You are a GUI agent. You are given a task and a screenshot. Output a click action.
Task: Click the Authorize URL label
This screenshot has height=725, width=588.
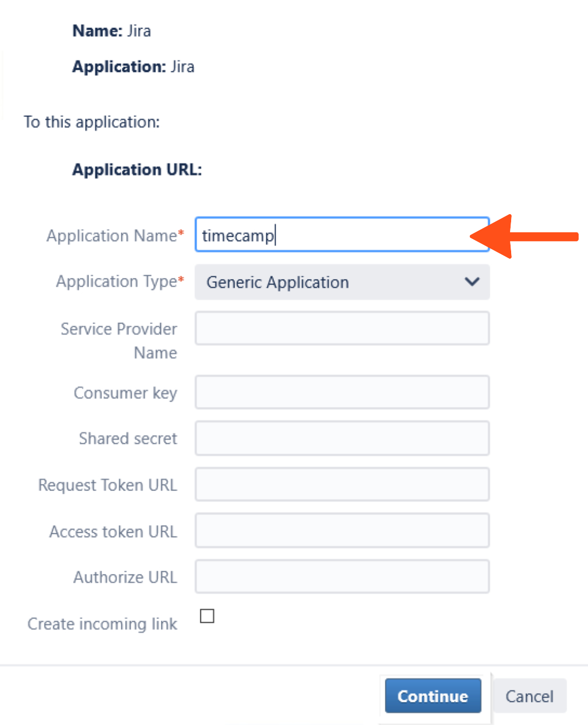click(x=125, y=577)
